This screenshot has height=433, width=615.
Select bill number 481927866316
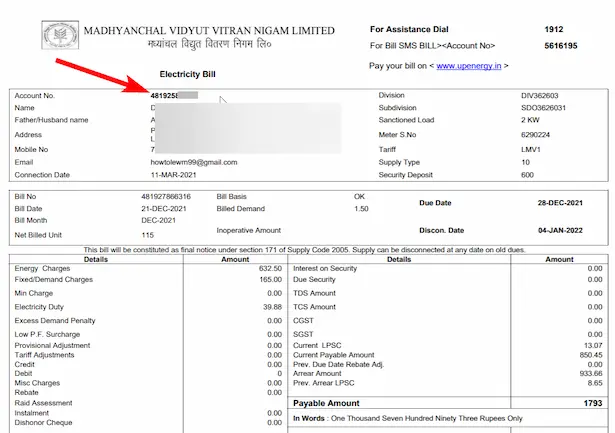[x=166, y=196]
